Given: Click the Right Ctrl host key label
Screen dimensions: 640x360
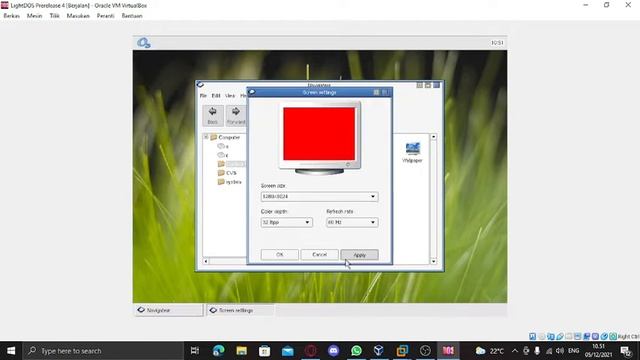Looking at the screenshot, I should point(629,336).
